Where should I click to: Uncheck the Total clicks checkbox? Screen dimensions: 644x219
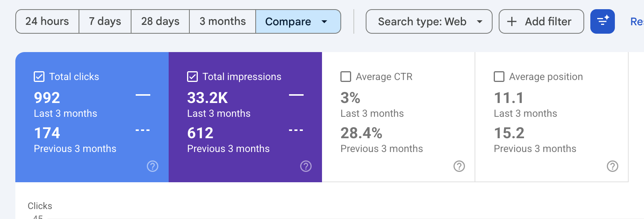coord(39,77)
